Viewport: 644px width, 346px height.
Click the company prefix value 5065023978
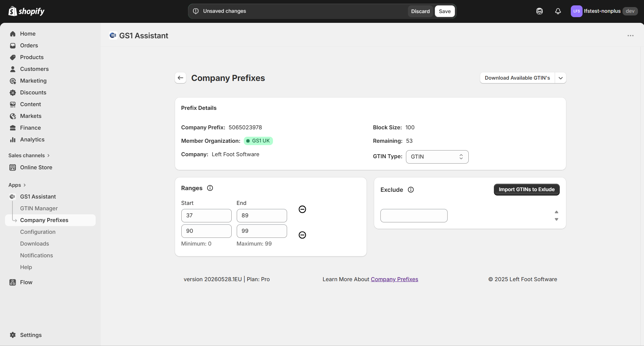tap(245, 127)
